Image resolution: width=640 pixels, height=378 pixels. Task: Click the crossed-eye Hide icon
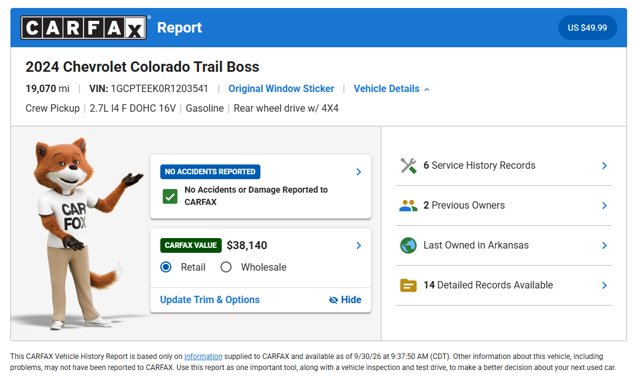click(x=333, y=300)
